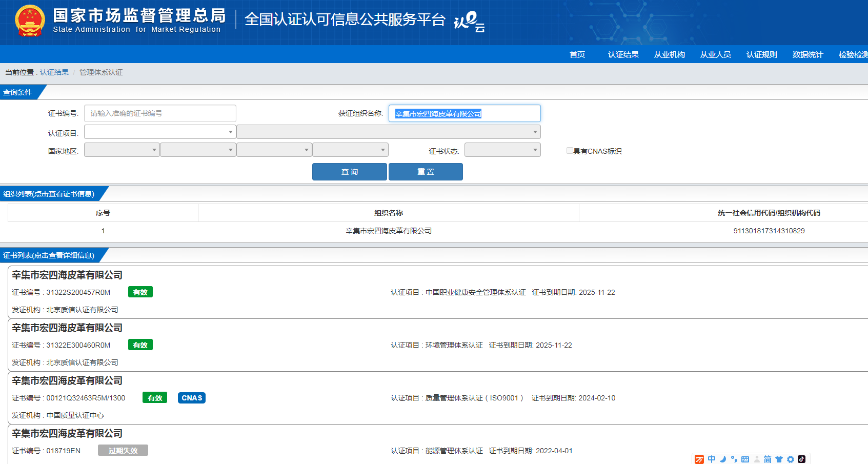Open certificate card above number 00121Q32463R5M/1300
This screenshot has width=868, height=464.
[x=67, y=380]
